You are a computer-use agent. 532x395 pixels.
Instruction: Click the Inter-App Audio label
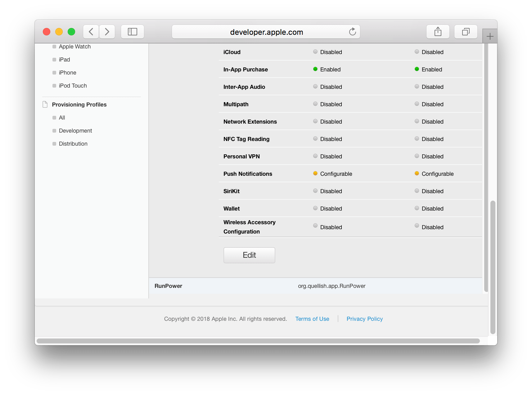click(244, 87)
